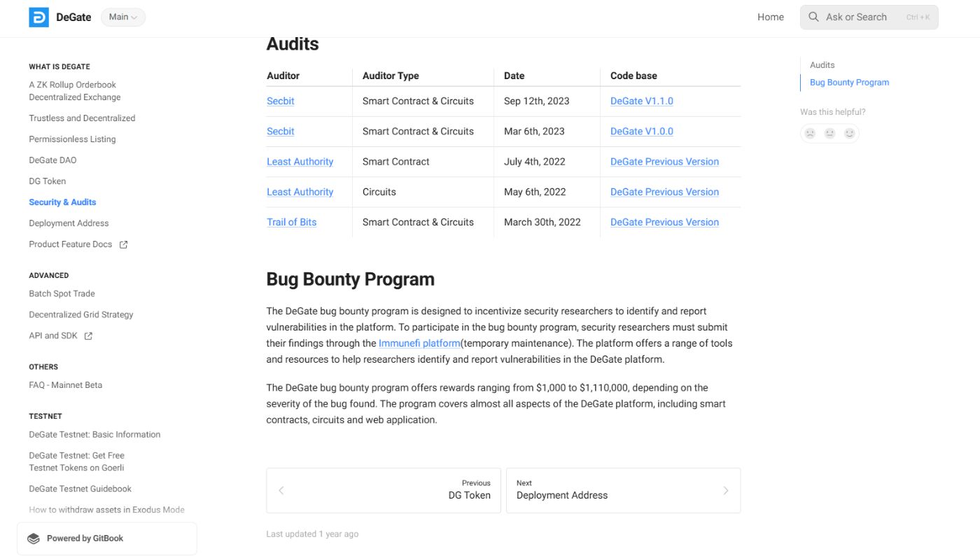
Task: Click the Auditor Type column header
Action: tap(391, 76)
